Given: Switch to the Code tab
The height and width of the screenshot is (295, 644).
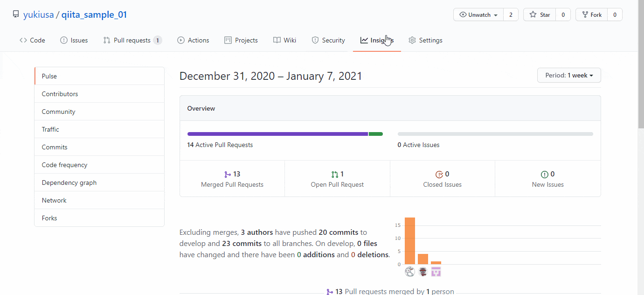Looking at the screenshot, I should point(32,40).
